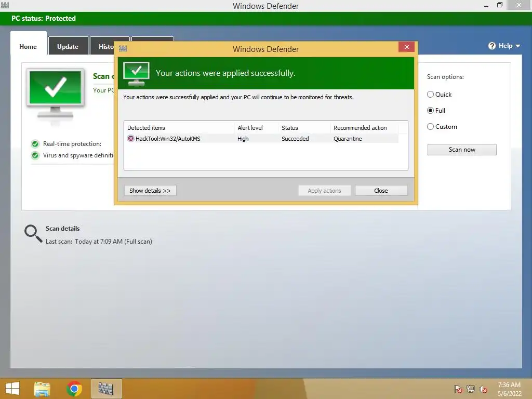Click the PC status: Protected text
The image size is (532, 399).
[x=44, y=18]
